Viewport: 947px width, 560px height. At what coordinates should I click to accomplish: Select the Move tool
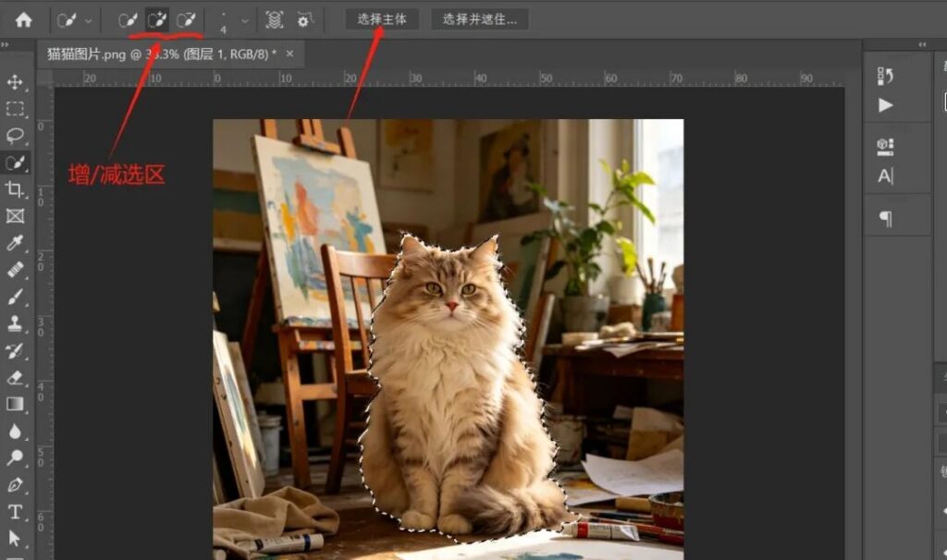point(15,82)
